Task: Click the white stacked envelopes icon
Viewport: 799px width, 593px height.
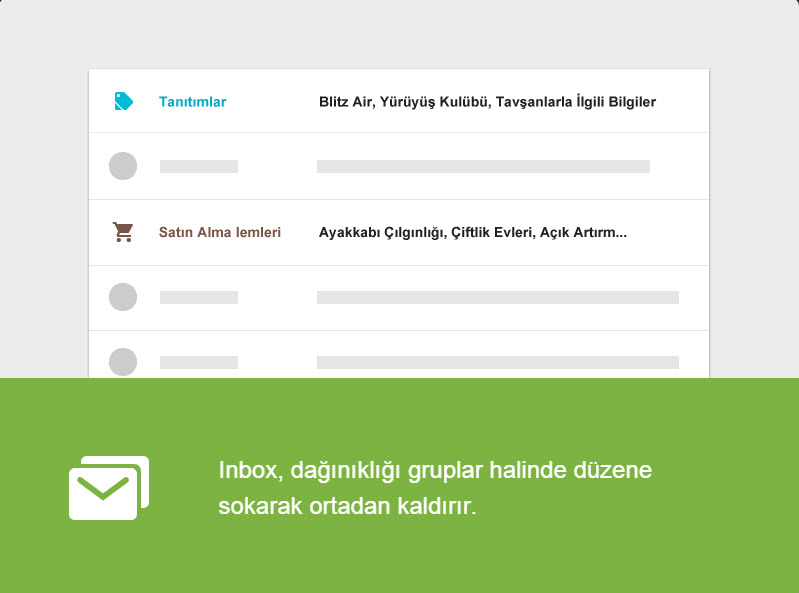Action: [109, 488]
